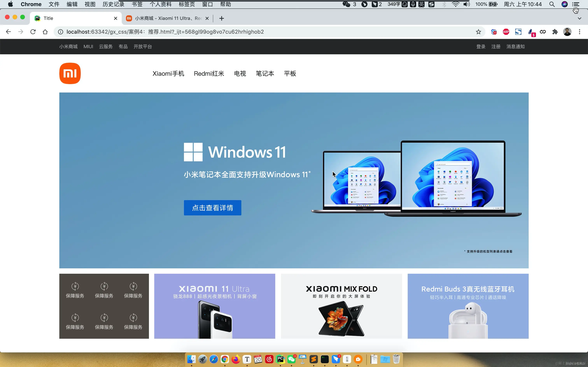
Task: Toggle the bookmark star for this page
Action: coord(478,31)
